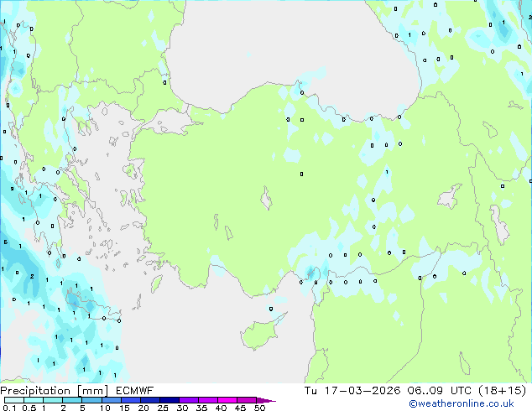This screenshot has height=411, width=532.
Task: Click the '06..09 UTC' time range text
Action: pos(439,391)
